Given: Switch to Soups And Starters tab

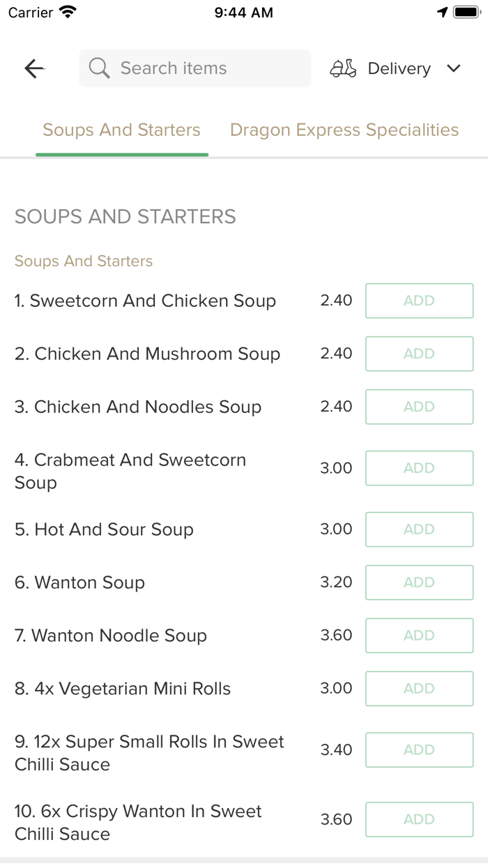Looking at the screenshot, I should [x=121, y=130].
